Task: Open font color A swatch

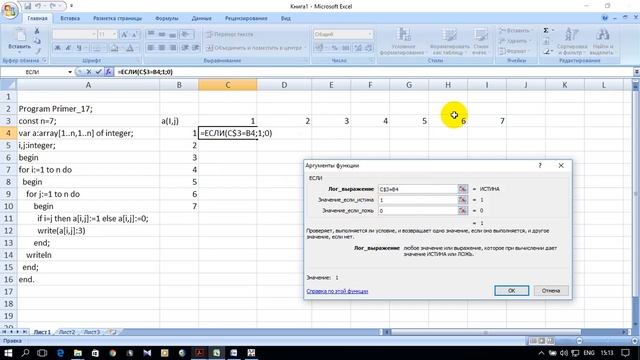Action: (x=130, y=48)
